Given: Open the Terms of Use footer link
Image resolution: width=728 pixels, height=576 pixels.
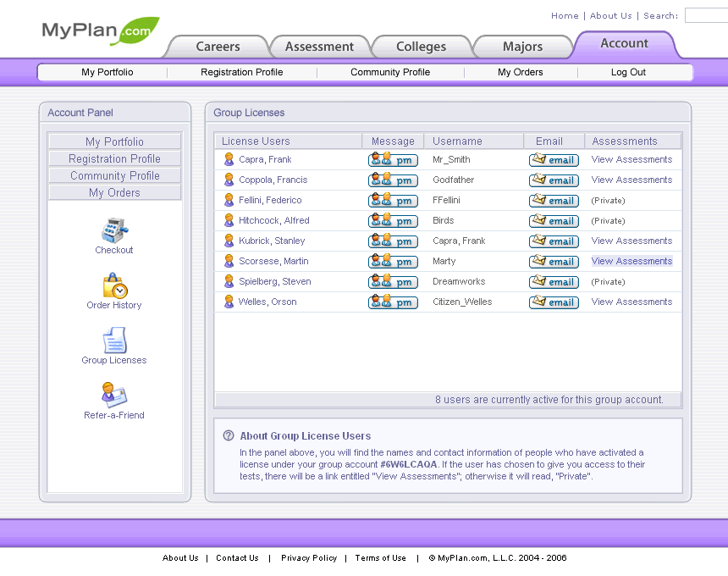Looking at the screenshot, I should (380, 558).
